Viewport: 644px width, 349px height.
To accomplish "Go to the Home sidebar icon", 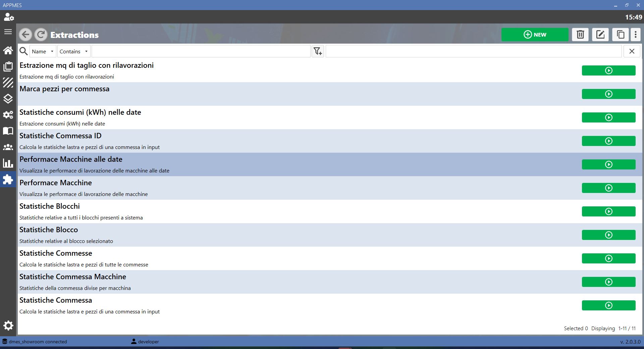I will tap(8, 50).
